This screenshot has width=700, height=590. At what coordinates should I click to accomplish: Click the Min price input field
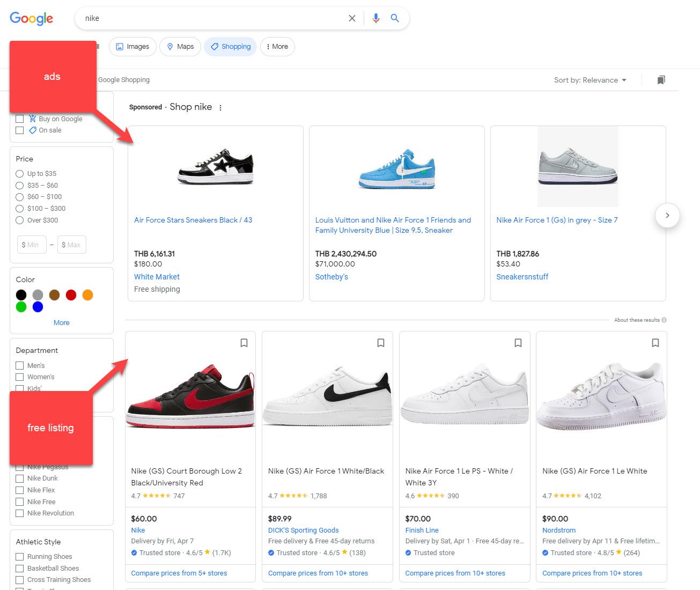point(32,245)
